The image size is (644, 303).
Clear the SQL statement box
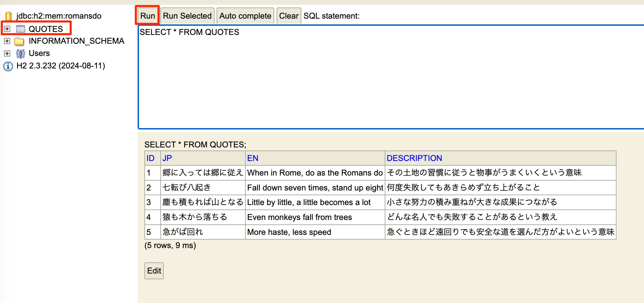pyautogui.click(x=288, y=16)
